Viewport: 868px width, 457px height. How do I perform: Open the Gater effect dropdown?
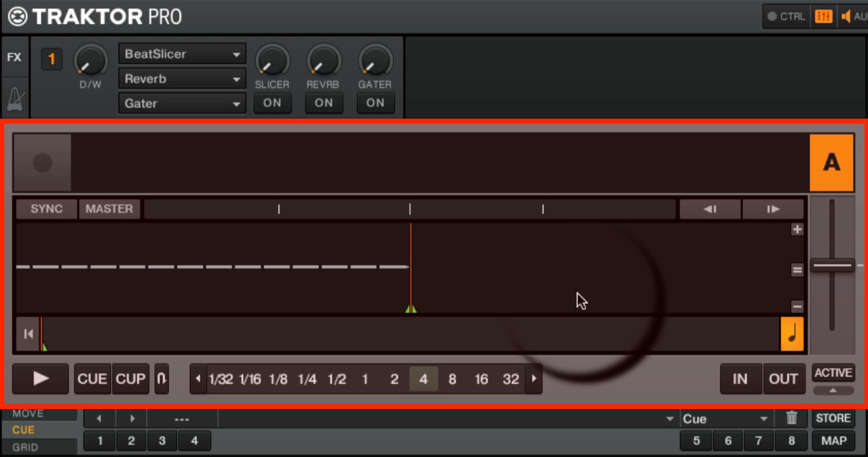pyautogui.click(x=182, y=104)
